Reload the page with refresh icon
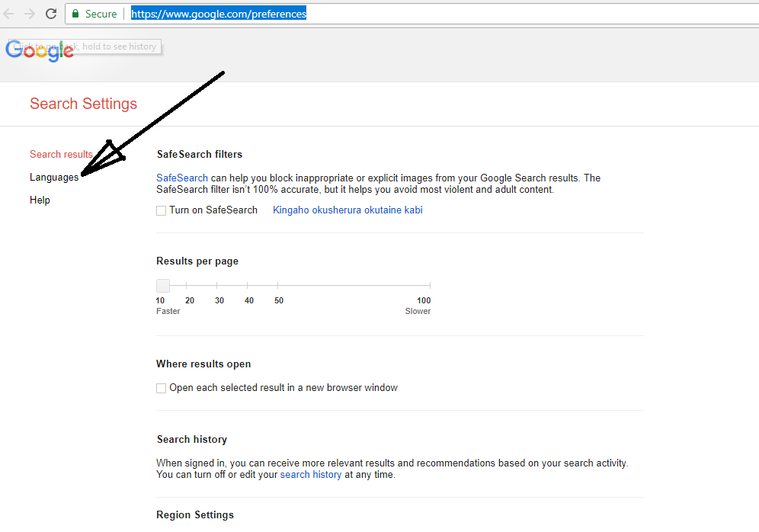This screenshot has width=759, height=532. [x=51, y=14]
